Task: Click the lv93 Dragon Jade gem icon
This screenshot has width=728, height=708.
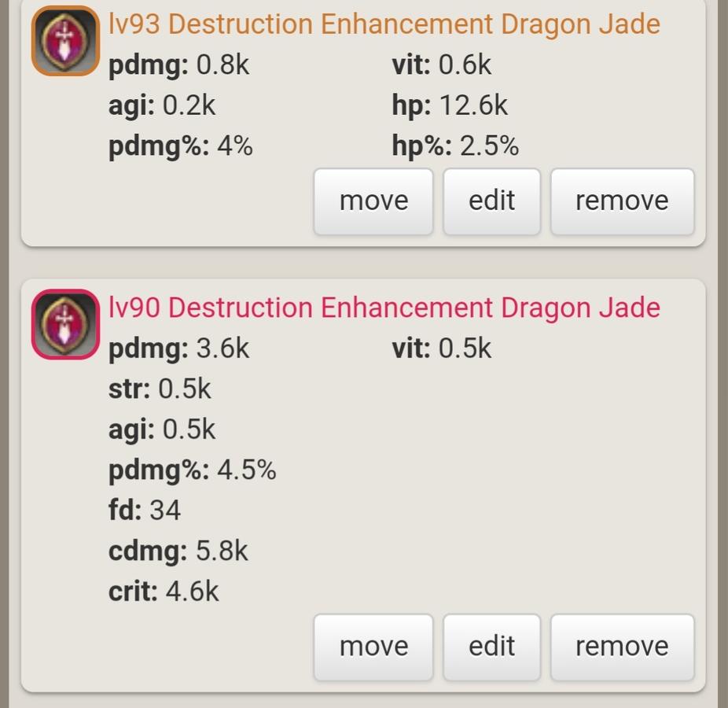Action: tap(65, 41)
